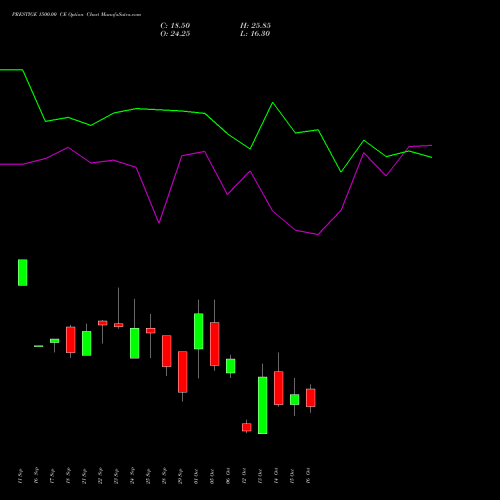The image size is (500, 500).
Task: Click the 28 Sep date label
Action: [164, 476]
